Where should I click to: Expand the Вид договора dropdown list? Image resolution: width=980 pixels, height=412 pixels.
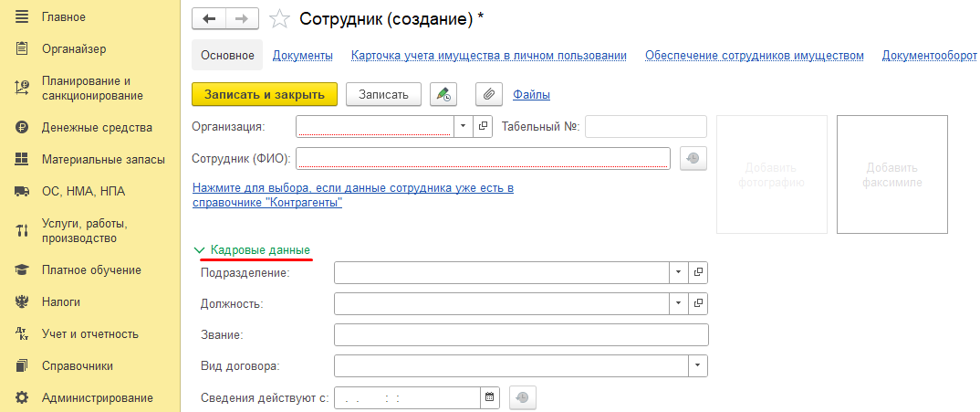click(x=698, y=365)
